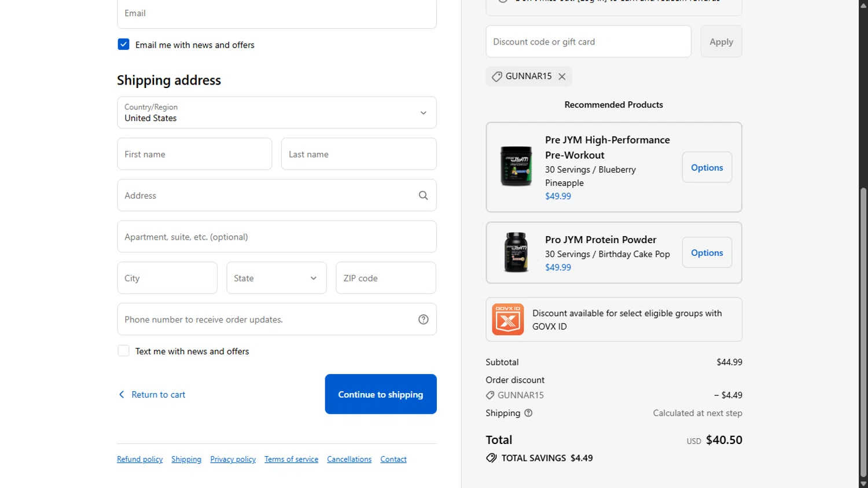Click the Discount code or gift card field
Image resolution: width=868 pixels, height=488 pixels.
pyautogui.click(x=589, y=42)
